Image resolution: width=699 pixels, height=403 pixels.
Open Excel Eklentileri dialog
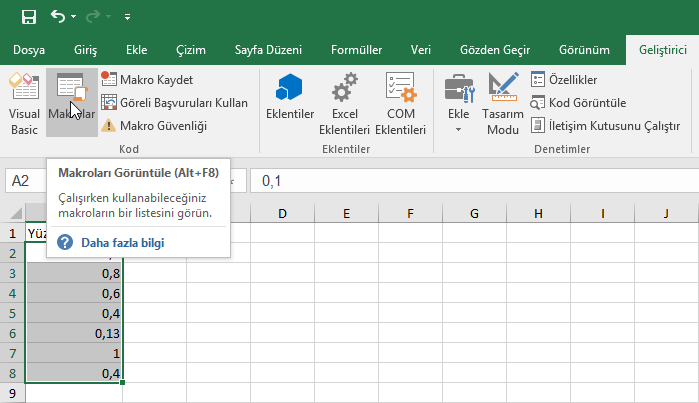pos(345,103)
